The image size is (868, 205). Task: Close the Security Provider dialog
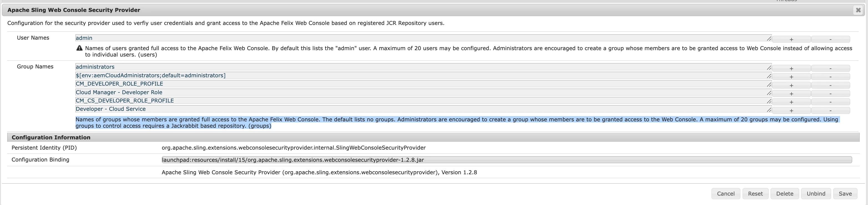coord(858,10)
